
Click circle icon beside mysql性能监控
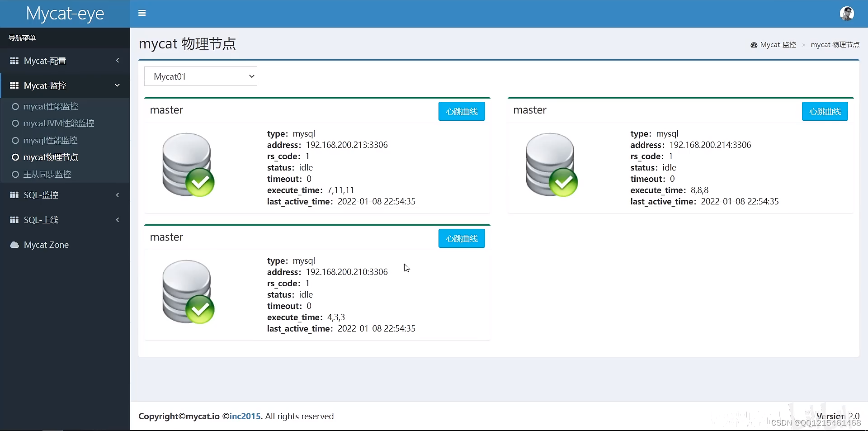(x=15, y=141)
